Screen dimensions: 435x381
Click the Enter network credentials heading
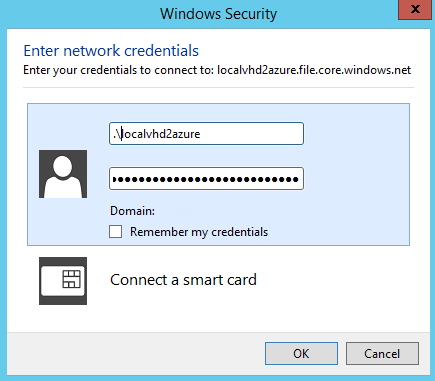(111, 51)
